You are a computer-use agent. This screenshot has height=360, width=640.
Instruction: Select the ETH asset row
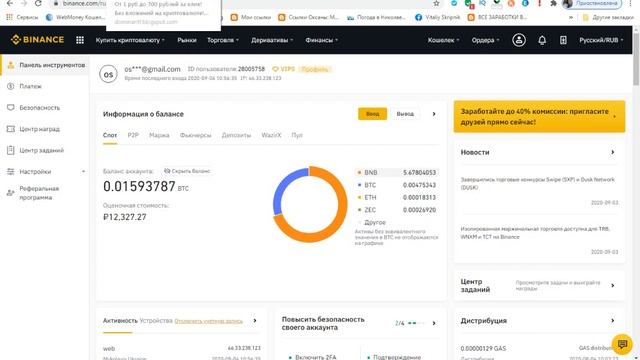[397, 198]
